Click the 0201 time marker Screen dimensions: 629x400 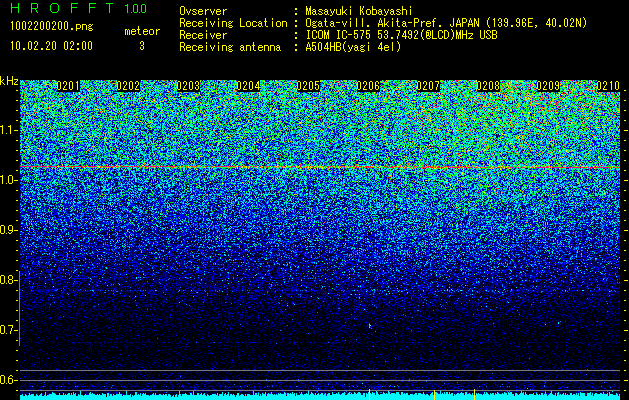(68, 86)
